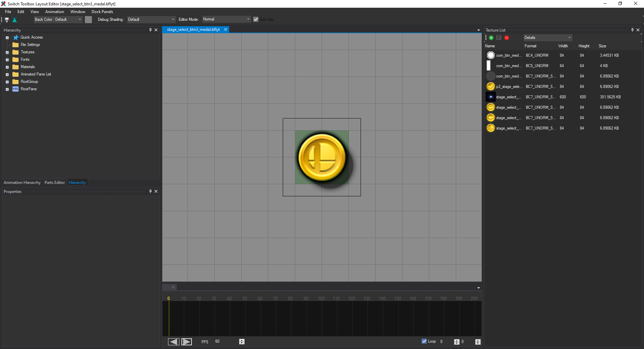Viewport: 644px width, 349px height.
Task: Switch to the Animation Hierarchy tab
Action: click(22, 183)
